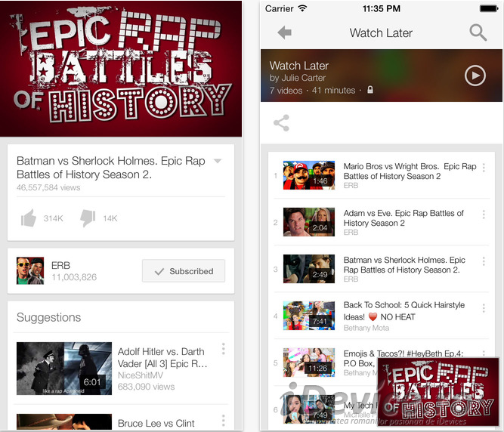Restore the minimized Epic Rap Battles mini player
The image size is (504, 432).
coord(438,392)
